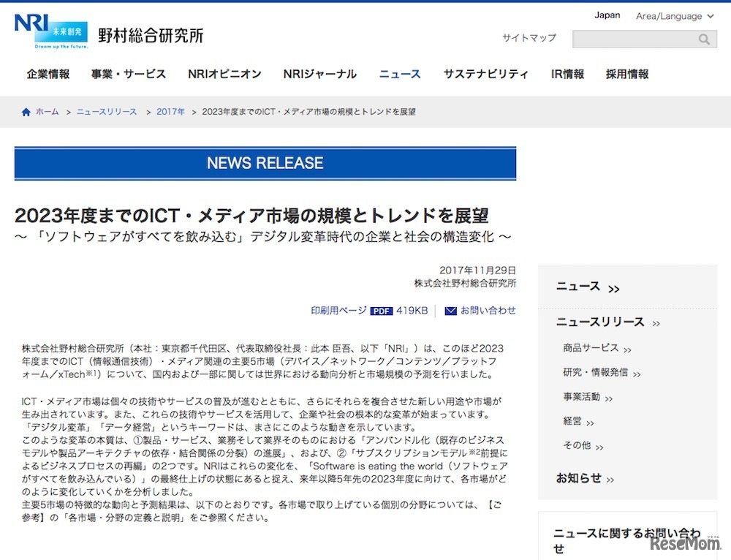Click the arrow beside 研究・情報発信
This screenshot has height=560, width=731.
pos(637,374)
